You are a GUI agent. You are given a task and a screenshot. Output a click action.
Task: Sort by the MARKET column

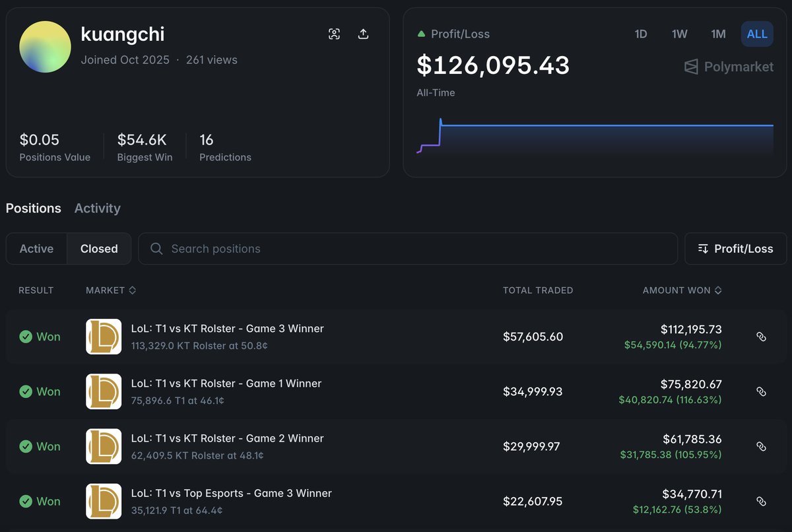111,290
